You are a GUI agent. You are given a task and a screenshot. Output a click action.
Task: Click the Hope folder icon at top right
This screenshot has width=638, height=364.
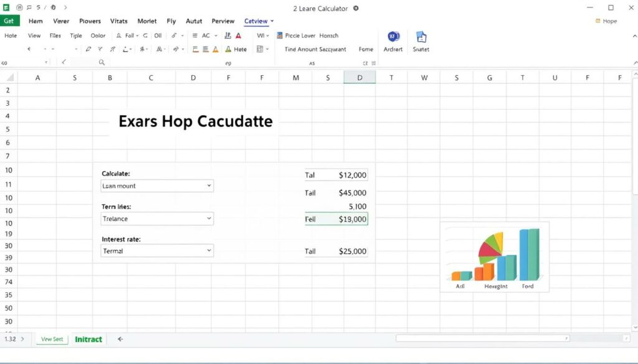coord(598,21)
